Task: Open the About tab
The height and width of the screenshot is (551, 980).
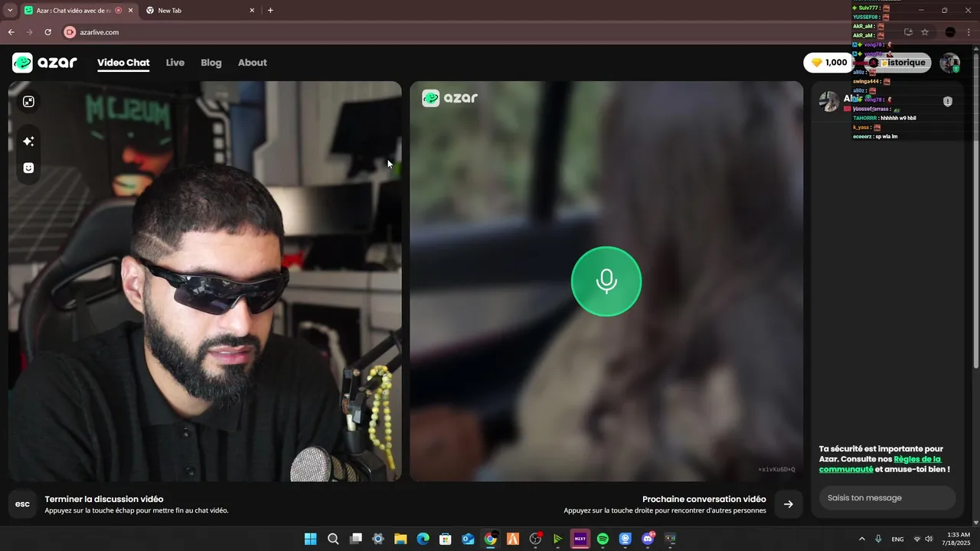Action: pyautogui.click(x=253, y=63)
